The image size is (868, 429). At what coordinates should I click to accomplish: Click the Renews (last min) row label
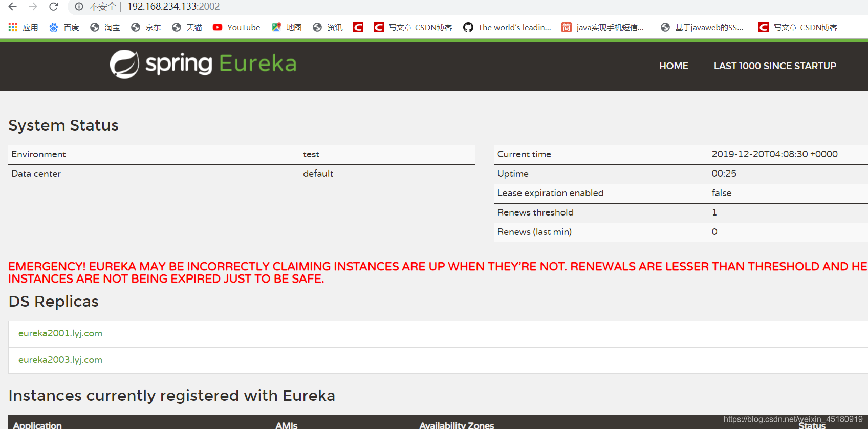[534, 232]
